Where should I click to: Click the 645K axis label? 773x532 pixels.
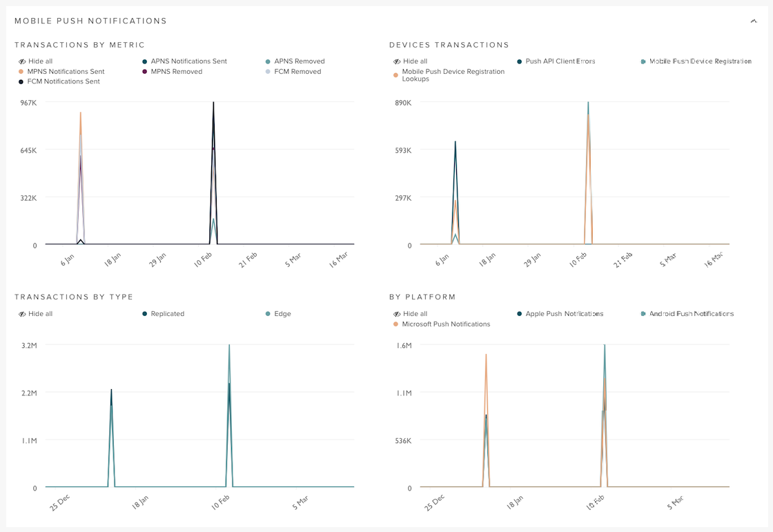28,150
